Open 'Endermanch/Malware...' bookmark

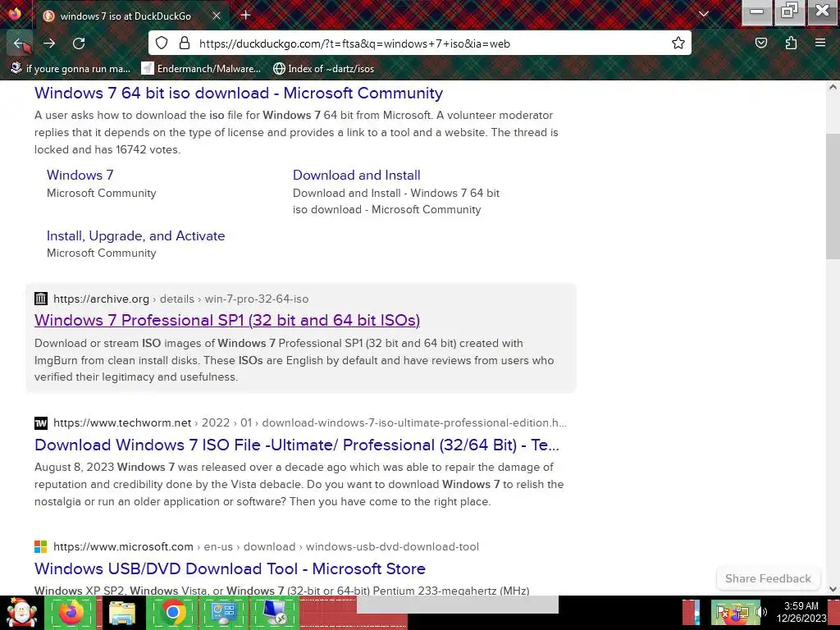202,69
